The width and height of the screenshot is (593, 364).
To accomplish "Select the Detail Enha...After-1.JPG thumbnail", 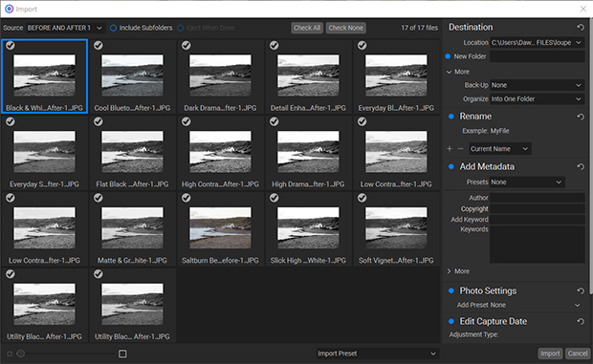I will [308, 76].
